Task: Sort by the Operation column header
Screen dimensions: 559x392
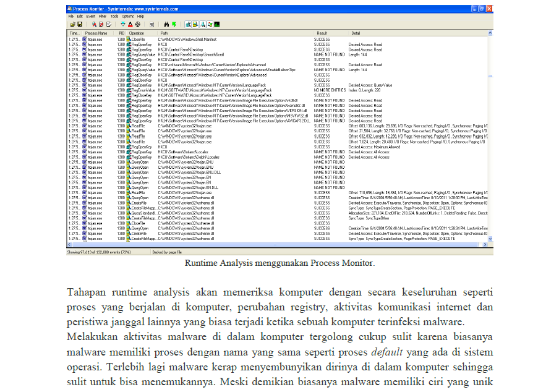Action: 142,33
